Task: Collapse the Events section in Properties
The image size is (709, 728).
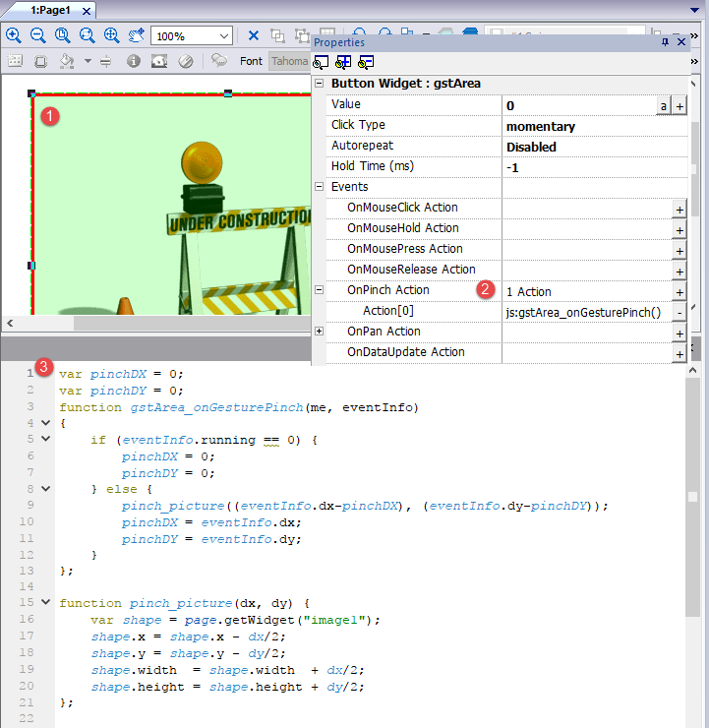Action: tap(319, 187)
